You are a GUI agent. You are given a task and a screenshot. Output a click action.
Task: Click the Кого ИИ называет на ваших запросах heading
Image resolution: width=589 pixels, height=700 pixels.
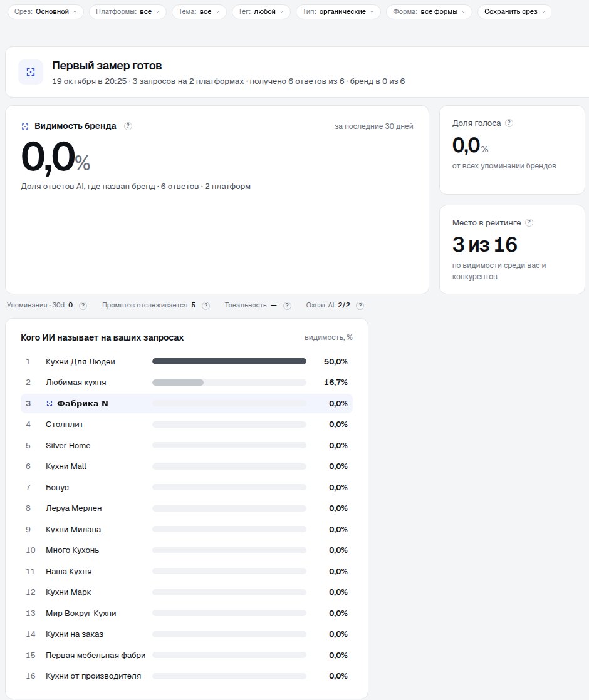[x=102, y=338]
